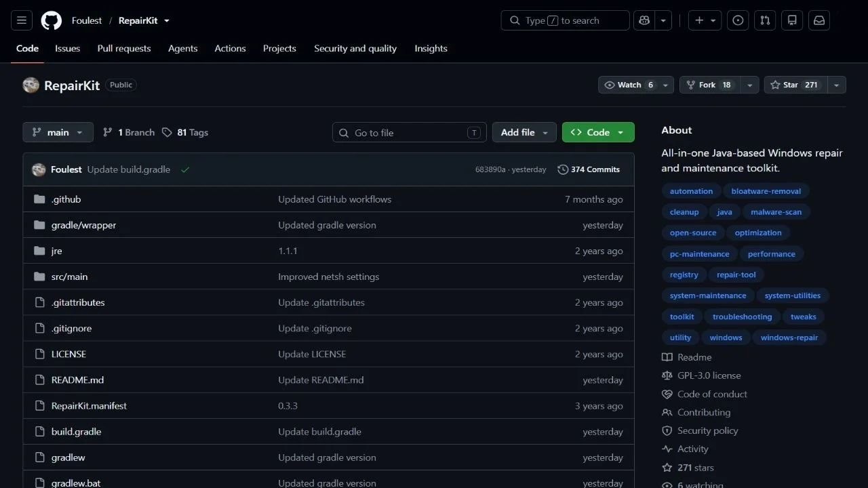Screen dimensions: 868x488
Task: Click the LICENSE file icon
Action: point(39,354)
